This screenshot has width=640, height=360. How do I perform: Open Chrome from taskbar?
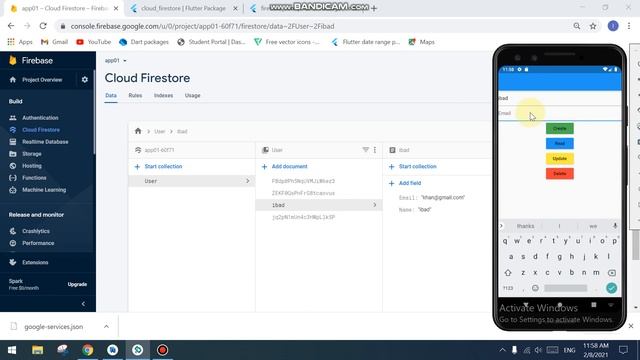pos(87,350)
